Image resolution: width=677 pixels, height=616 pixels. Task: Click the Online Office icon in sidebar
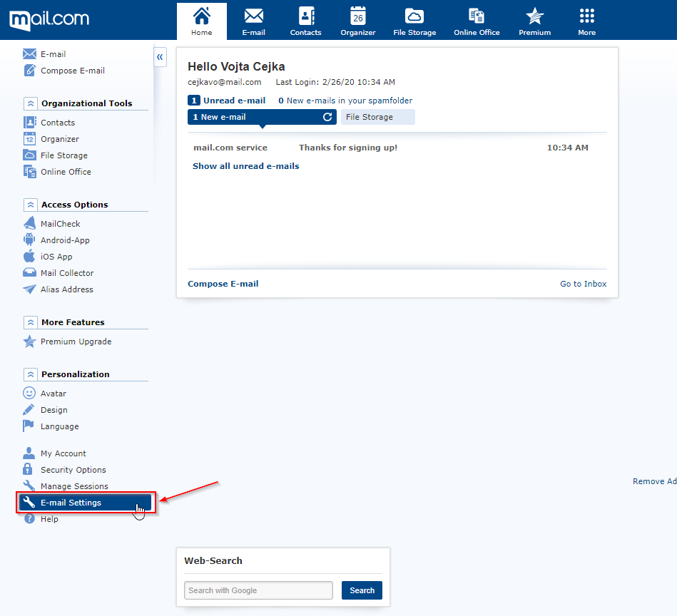30,172
